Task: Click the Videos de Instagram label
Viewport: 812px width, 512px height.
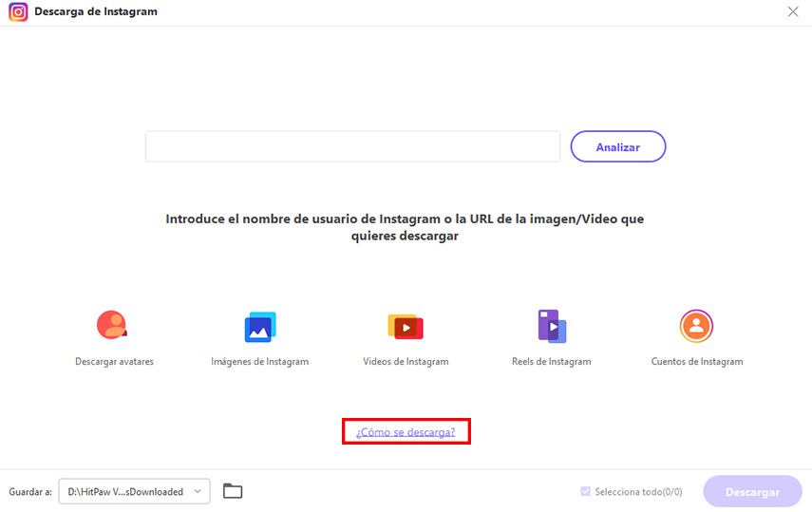Action: coord(406,362)
